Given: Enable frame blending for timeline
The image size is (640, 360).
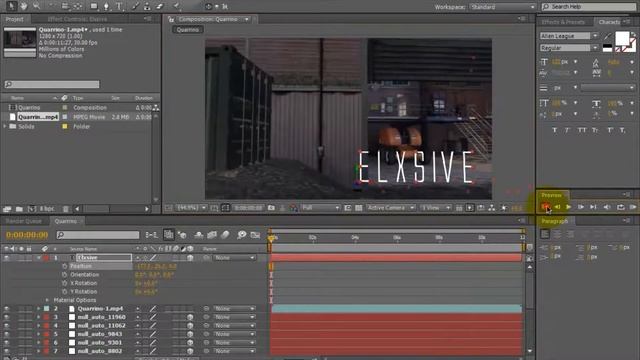Looking at the screenshot, I should coord(212,235).
